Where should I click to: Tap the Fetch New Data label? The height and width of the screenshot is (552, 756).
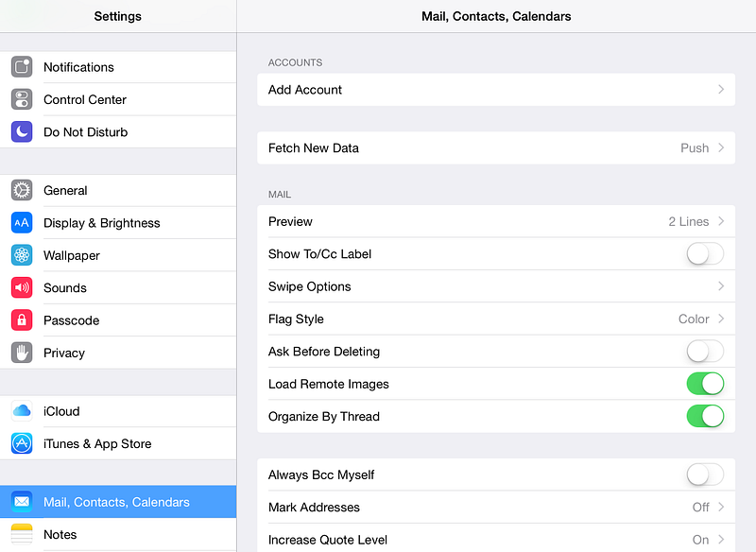(314, 148)
